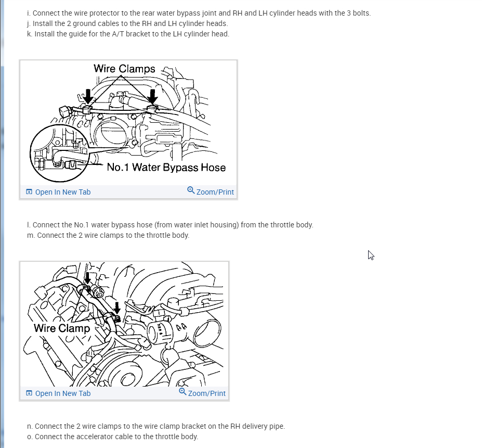482x448 pixels.
Task: Select the engine Wire Clamp diagram image
Action: [124, 324]
